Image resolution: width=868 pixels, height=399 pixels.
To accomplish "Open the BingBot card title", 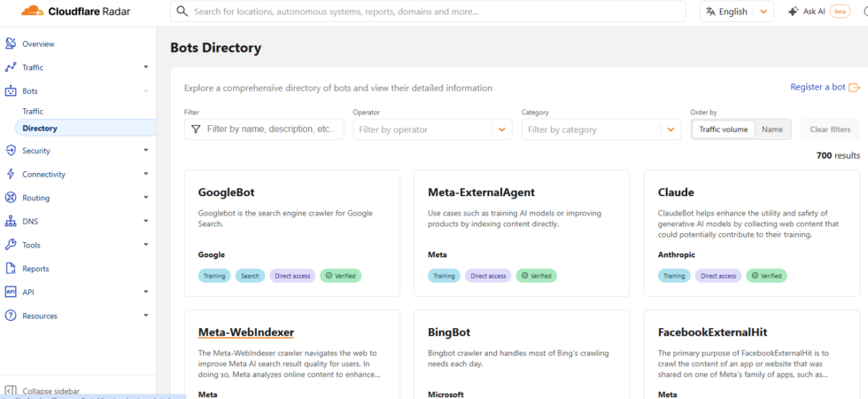I will click(x=449, y=332).
